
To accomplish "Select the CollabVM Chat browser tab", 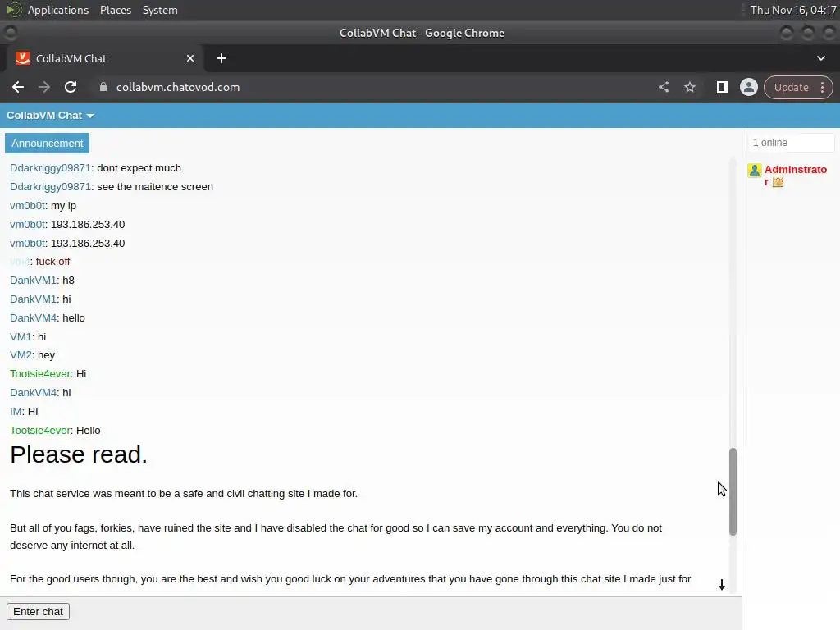I will click(104, 58).
